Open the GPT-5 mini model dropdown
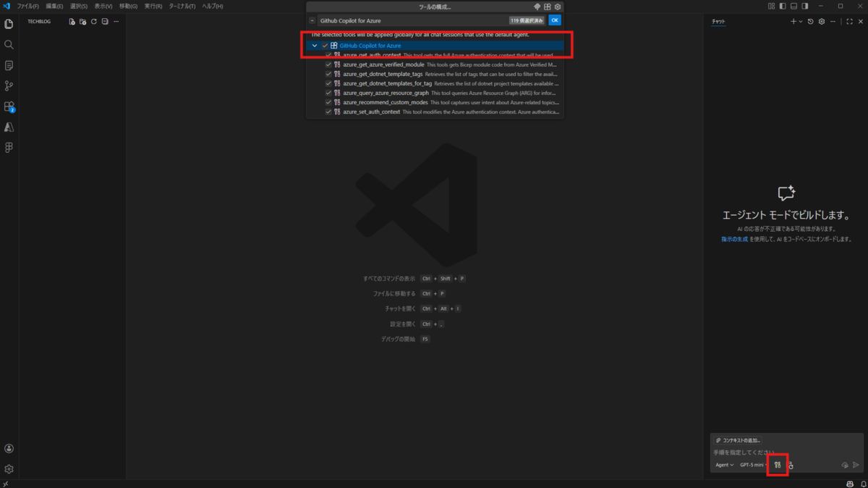This screenshot has height=488, width=868. click(754, 465)
